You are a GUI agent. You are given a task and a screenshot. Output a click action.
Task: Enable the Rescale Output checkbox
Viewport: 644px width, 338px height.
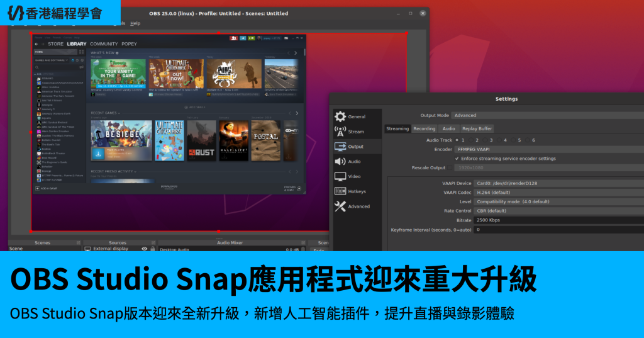tap(450, 168)
